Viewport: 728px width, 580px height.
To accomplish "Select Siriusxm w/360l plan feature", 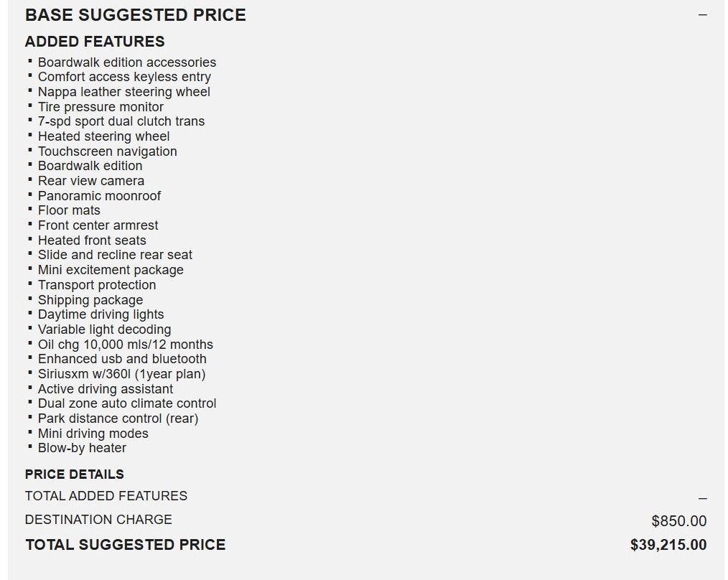I will tap(121, 374).
